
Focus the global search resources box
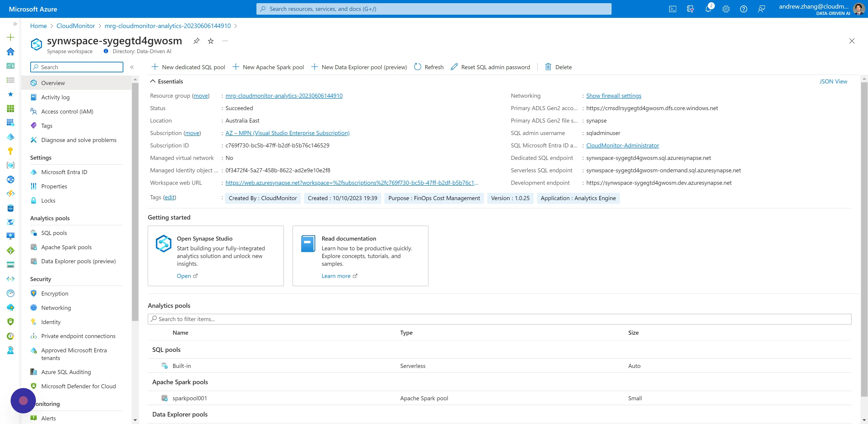pyautogui.click(x=434, y=9)
